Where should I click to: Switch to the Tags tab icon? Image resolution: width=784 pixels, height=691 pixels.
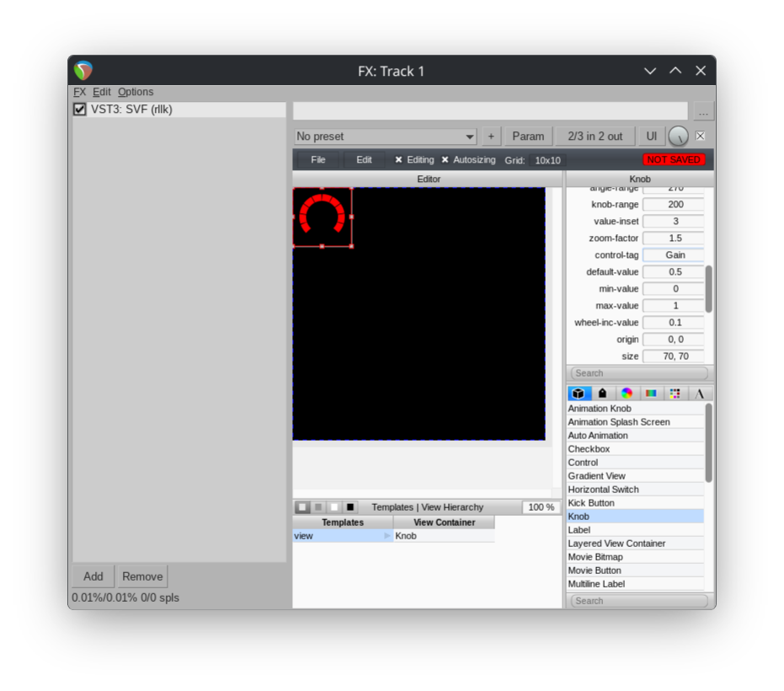click(602, 394)
